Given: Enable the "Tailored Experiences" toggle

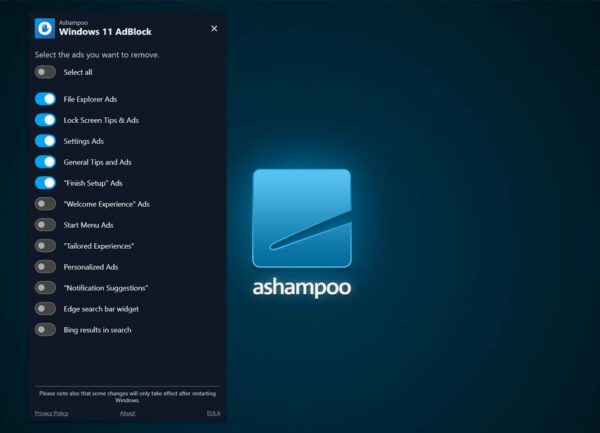Looking at the screenshot, I should pyautogui.click(x=45, y=246).
